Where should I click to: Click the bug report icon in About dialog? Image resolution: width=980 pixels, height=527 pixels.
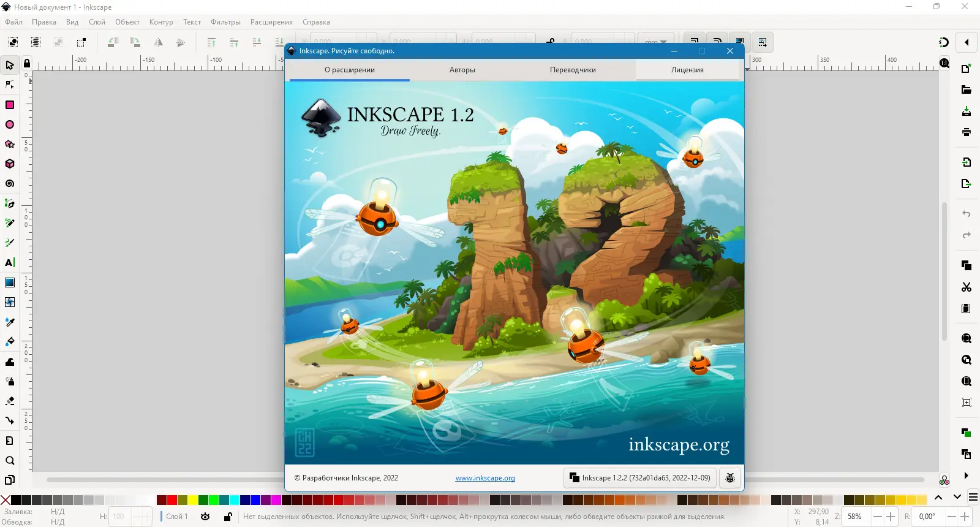729,478
